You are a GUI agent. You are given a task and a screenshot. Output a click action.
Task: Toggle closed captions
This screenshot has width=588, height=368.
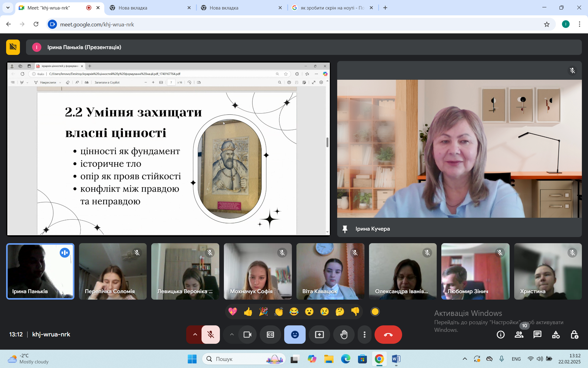point(270,334)
